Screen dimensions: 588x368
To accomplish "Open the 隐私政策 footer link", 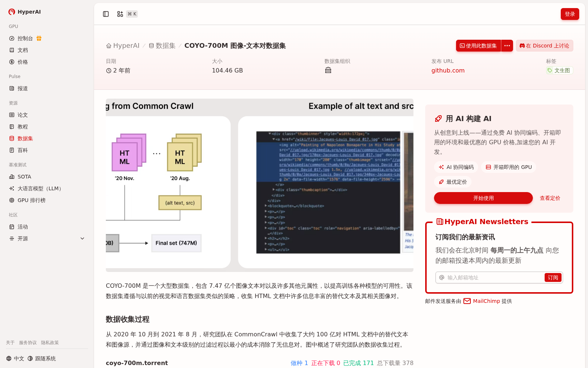I will 50,343.
